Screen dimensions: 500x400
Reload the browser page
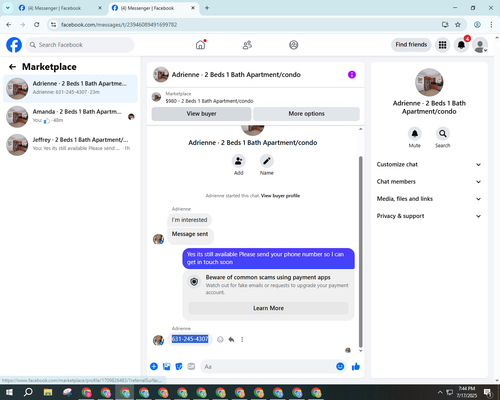(37, 25)
